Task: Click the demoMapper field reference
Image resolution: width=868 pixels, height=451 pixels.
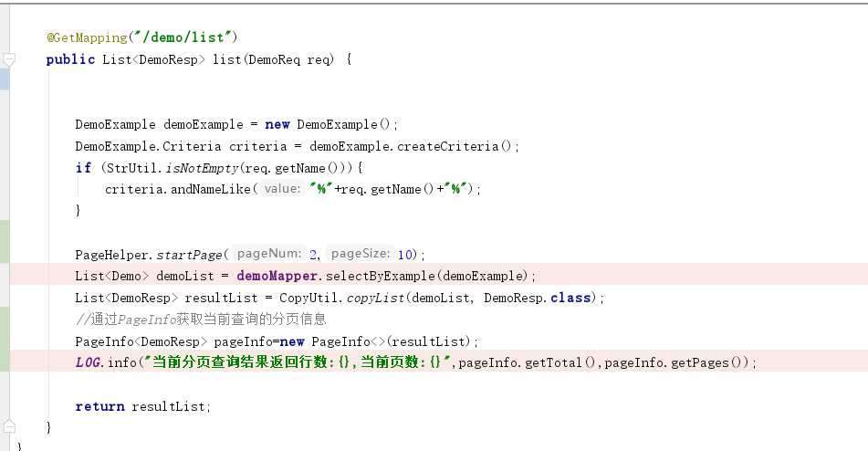Action: coord(277,276)
